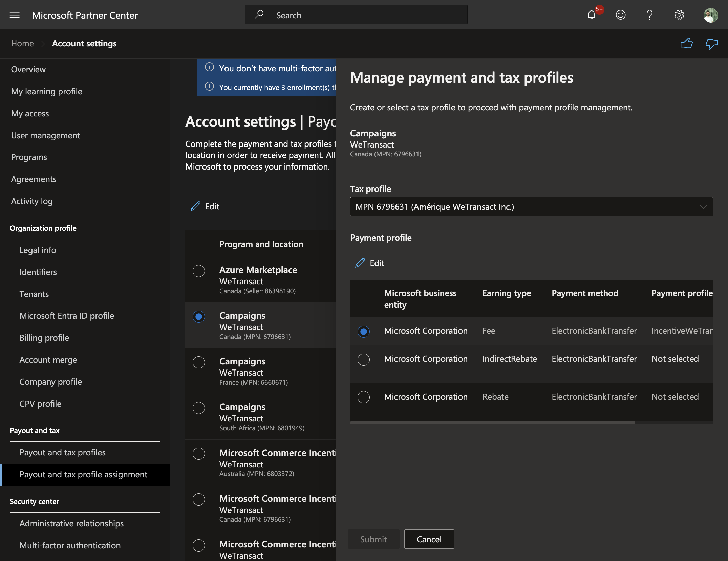Image resolution: width=728 pixels, height=561 pixels.
Task: Open Activity log
Action: coord(32,201)
